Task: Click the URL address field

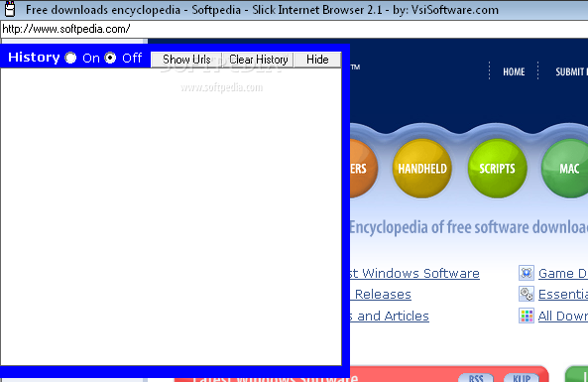Action: pyautogui.click(x=294, y=29)
